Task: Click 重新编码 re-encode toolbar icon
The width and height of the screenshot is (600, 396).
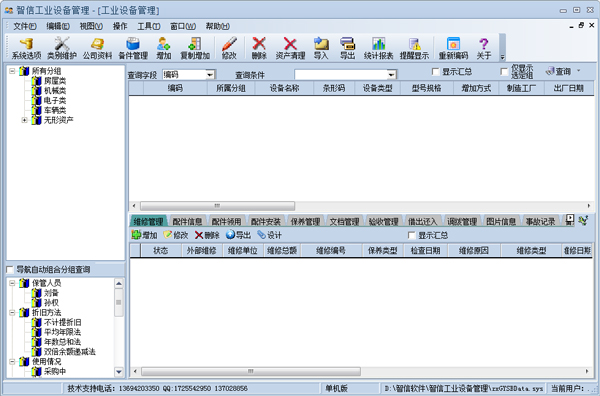Action: [x=453, y=48]
